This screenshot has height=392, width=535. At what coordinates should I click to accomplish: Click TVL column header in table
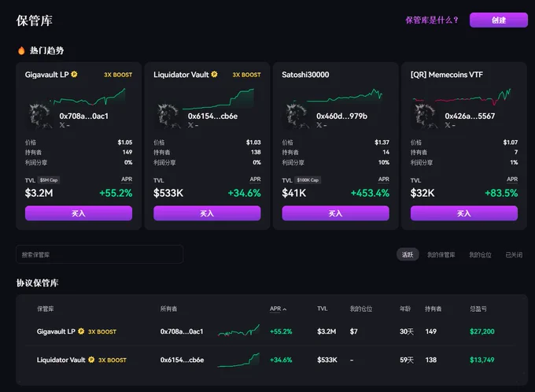click(x=322, y=309)
